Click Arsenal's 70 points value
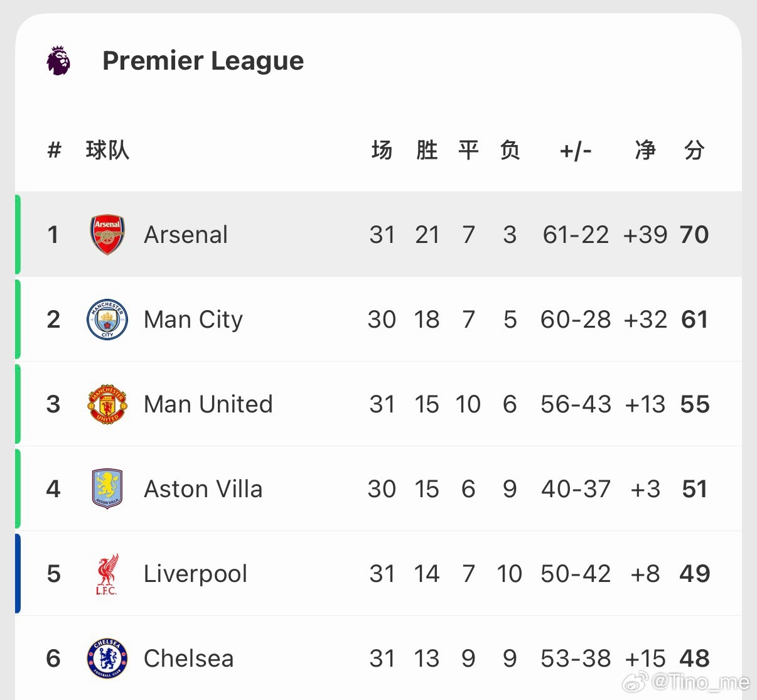 pyautogui.click(x=694, y=235)
